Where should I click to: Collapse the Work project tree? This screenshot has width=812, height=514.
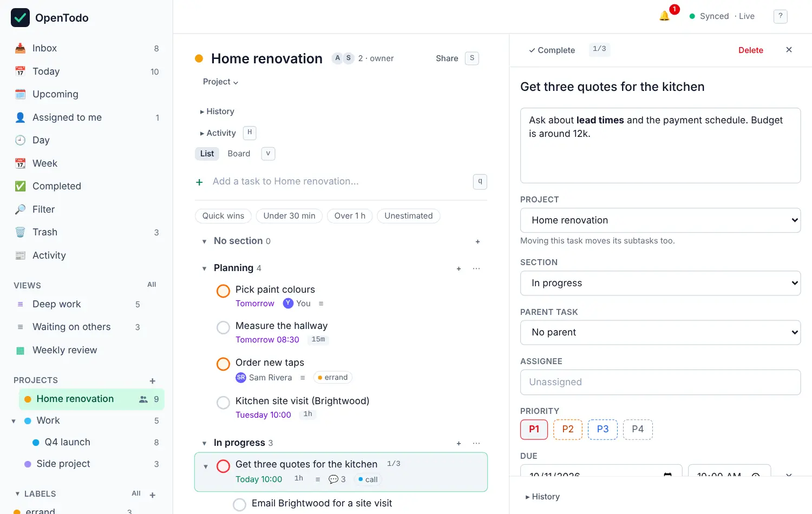coord(14,421)
